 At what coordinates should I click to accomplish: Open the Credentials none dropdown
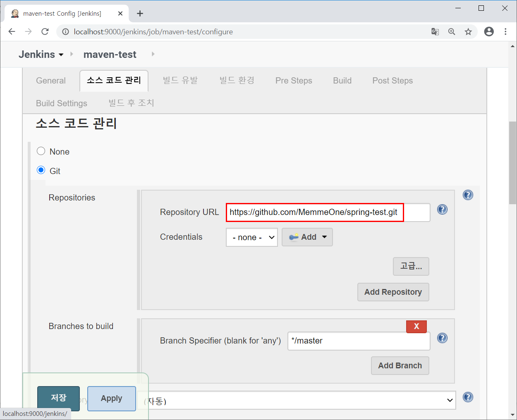click(252, 237)
